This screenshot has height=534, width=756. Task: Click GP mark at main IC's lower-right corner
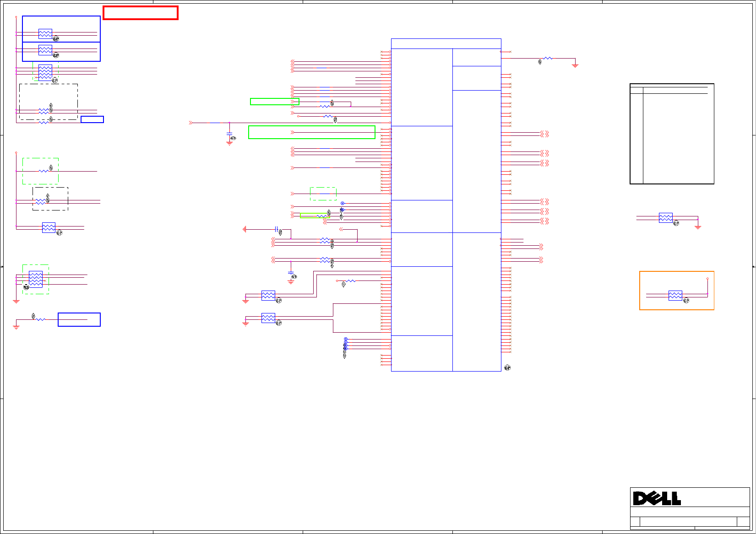click(507, 368)
